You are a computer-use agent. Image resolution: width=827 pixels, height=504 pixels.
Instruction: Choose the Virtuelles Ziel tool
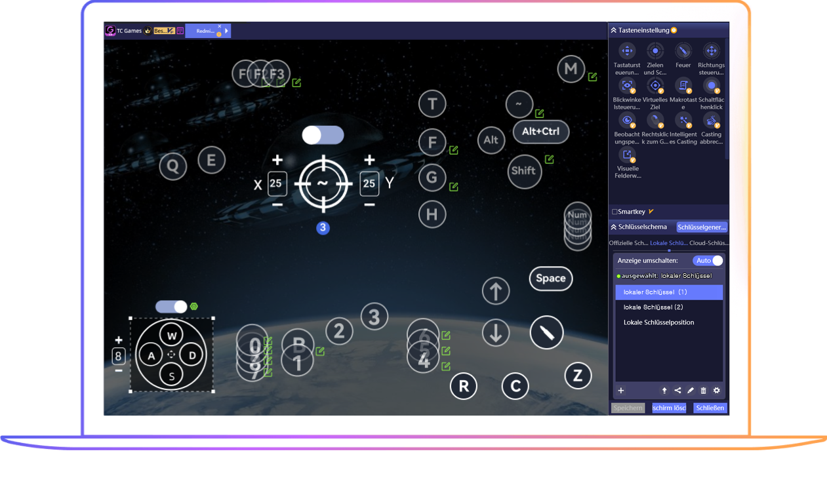click(x=655, y=86)
